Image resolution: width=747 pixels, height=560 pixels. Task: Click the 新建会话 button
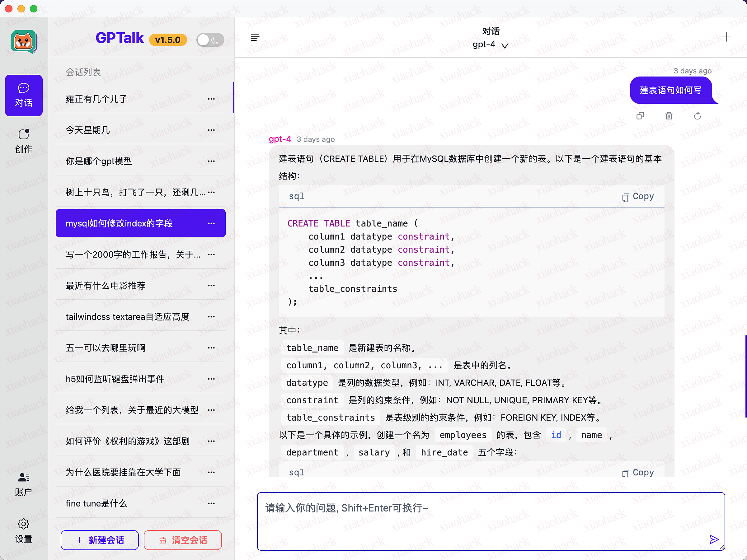point(100,540)
